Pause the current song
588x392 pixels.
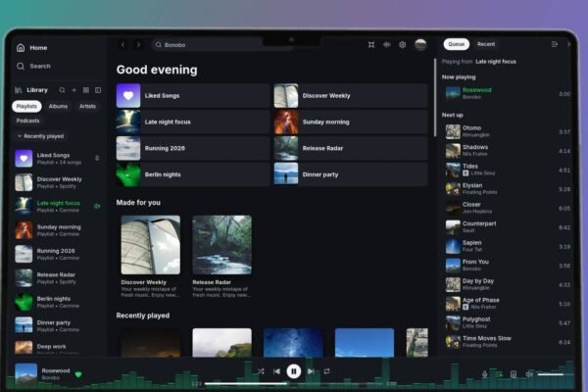294,371
